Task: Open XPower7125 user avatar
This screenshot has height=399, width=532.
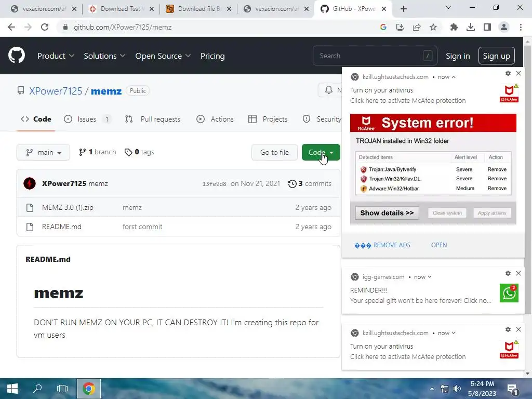Action: click(30, 183)
